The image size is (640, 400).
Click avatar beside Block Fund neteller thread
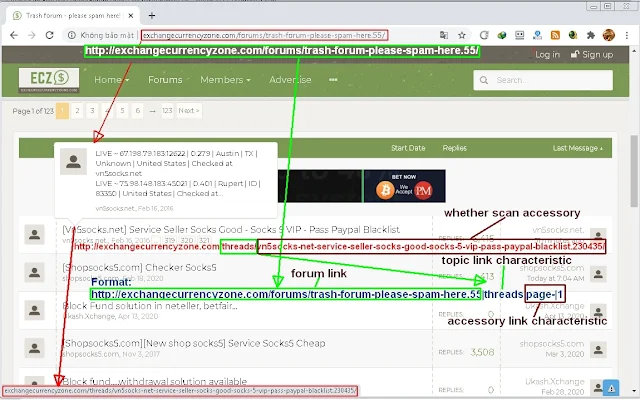(35, 310)
